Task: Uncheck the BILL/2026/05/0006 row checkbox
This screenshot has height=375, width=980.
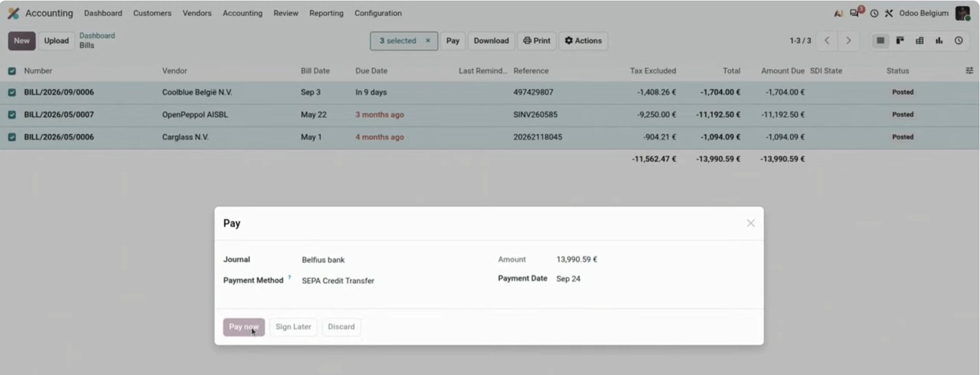Action: (x=12, y=137)
